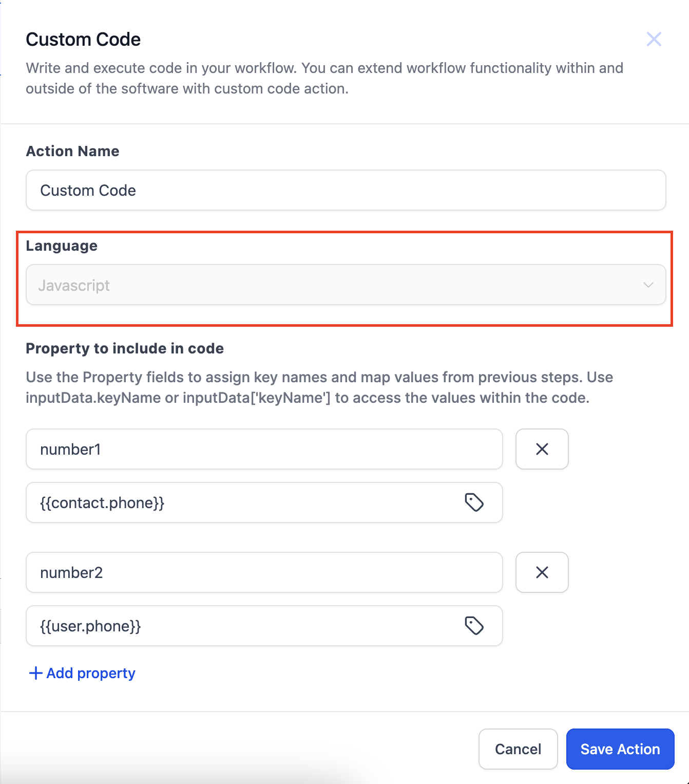Click the 'Property to include in code' heading
The width and height of the screenshot is (689, 784).
pyautogui.click(x=125, y=348)
